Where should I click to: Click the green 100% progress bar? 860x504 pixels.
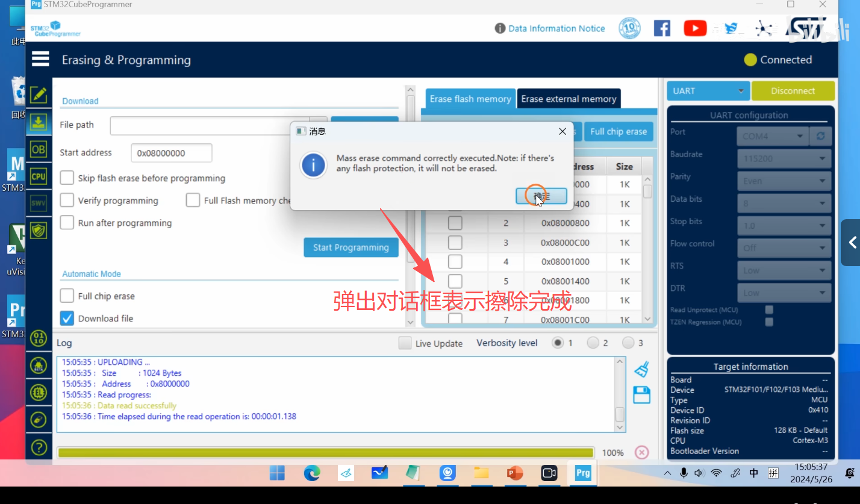pos(325,452)
